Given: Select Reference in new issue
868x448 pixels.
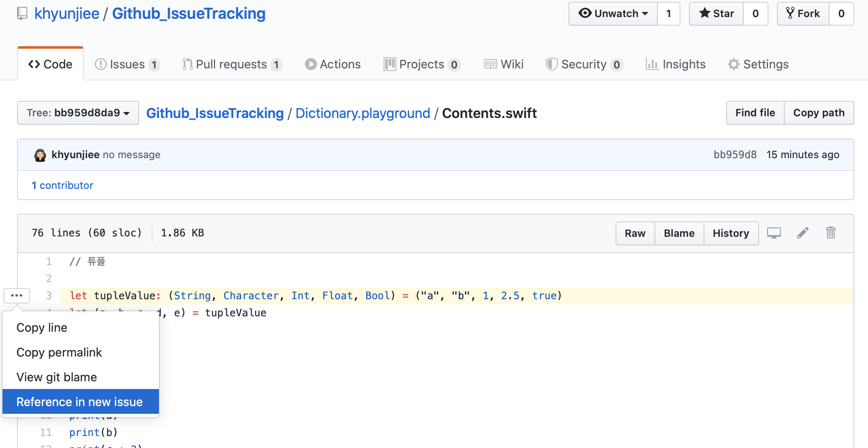Looking at the screenshot, I should pos(79,402).
